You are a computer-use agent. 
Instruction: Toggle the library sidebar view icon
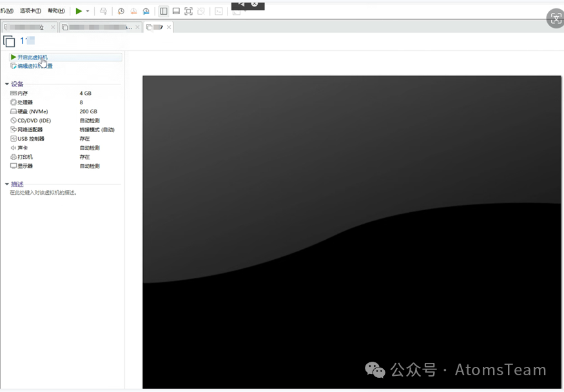point(164,11)
